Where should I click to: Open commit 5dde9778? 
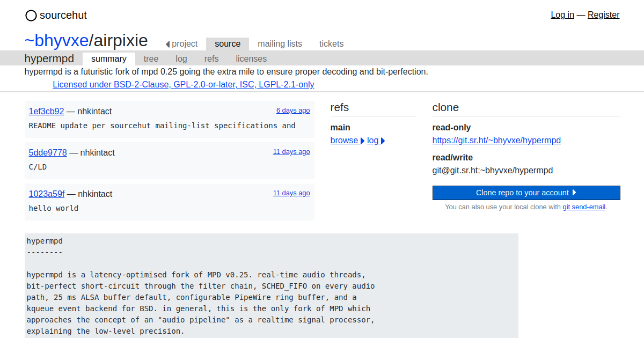[x=48, y=152]
